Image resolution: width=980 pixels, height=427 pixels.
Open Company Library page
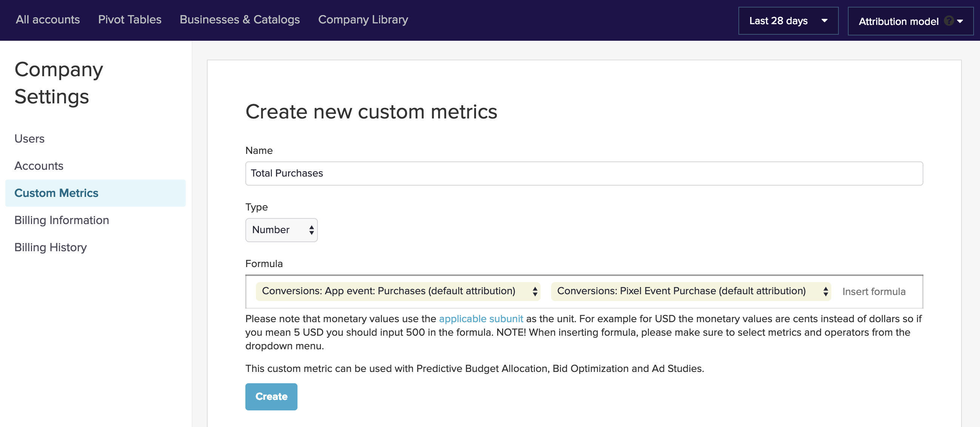pos(363,19)
